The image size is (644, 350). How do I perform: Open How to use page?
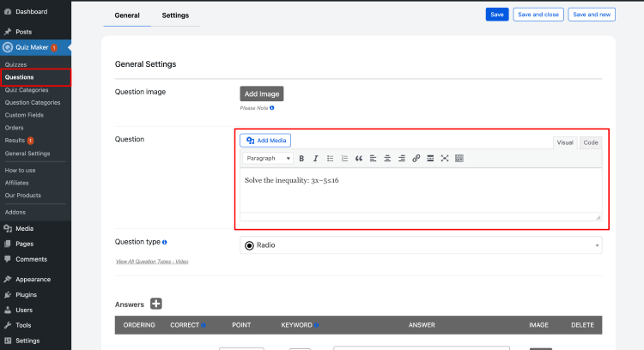click(x=20, y=170)
